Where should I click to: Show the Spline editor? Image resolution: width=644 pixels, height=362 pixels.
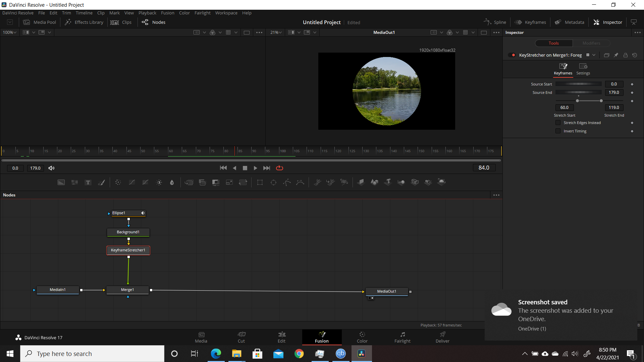[495, 22]
